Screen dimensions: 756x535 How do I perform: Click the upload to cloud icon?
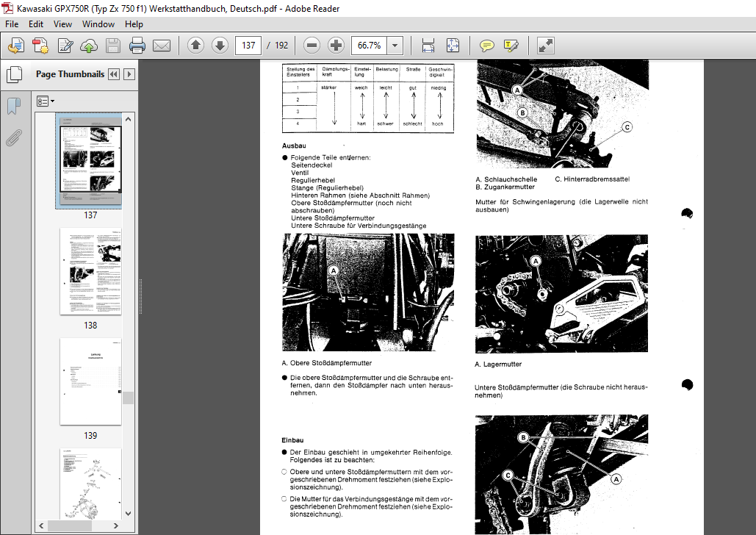click(89, 46)
